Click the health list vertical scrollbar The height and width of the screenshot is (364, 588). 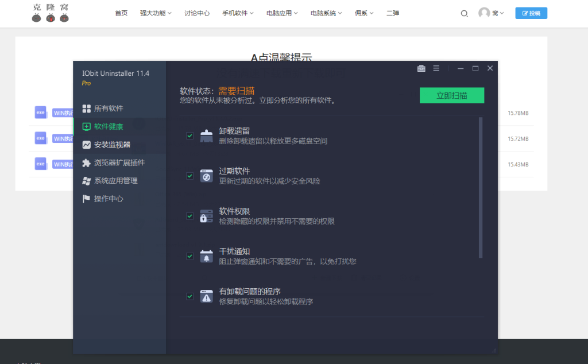pyautogui.click(x=481, y=187)
